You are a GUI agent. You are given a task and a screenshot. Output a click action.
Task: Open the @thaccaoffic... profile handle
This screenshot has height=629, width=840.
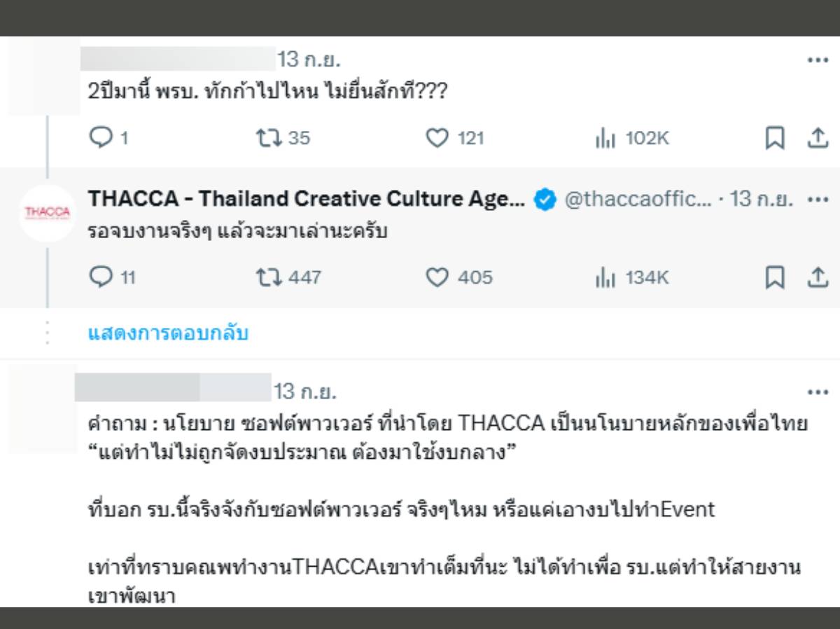637,200
